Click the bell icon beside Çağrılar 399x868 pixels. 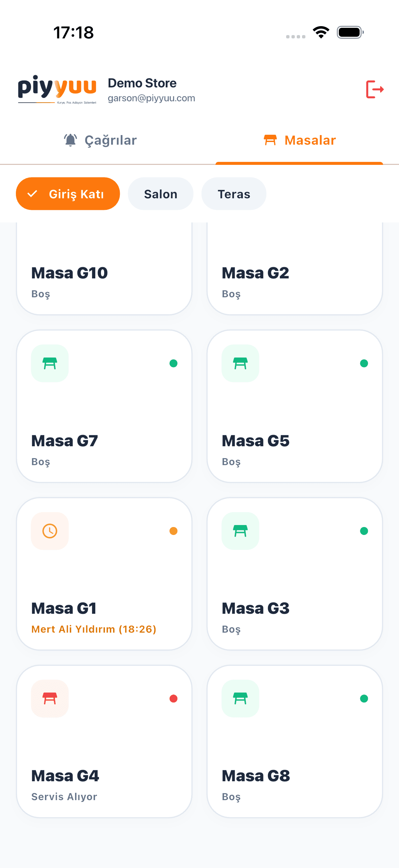click(70, 140)
